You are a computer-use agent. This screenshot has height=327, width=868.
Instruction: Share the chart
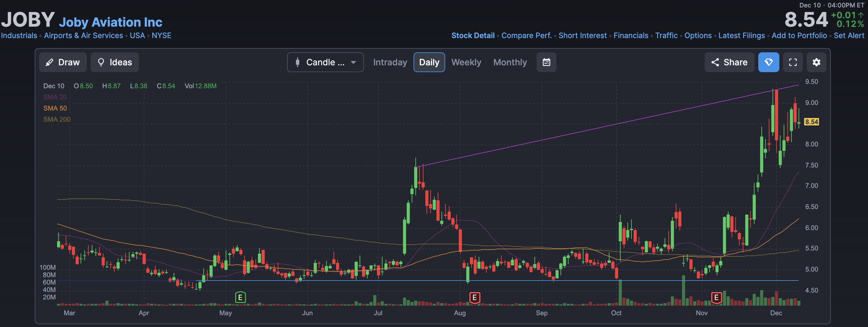[x=729, y=62]
